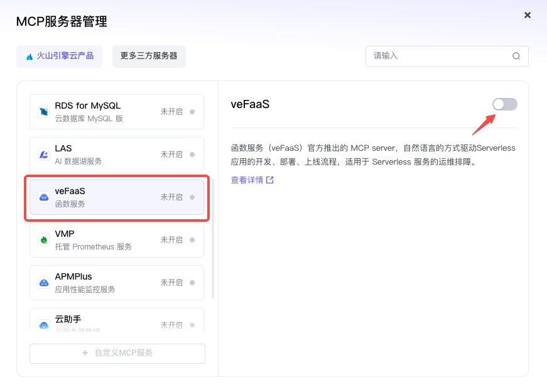
Task: Click the status dot on LAS row
Action: tap(192, 155)
